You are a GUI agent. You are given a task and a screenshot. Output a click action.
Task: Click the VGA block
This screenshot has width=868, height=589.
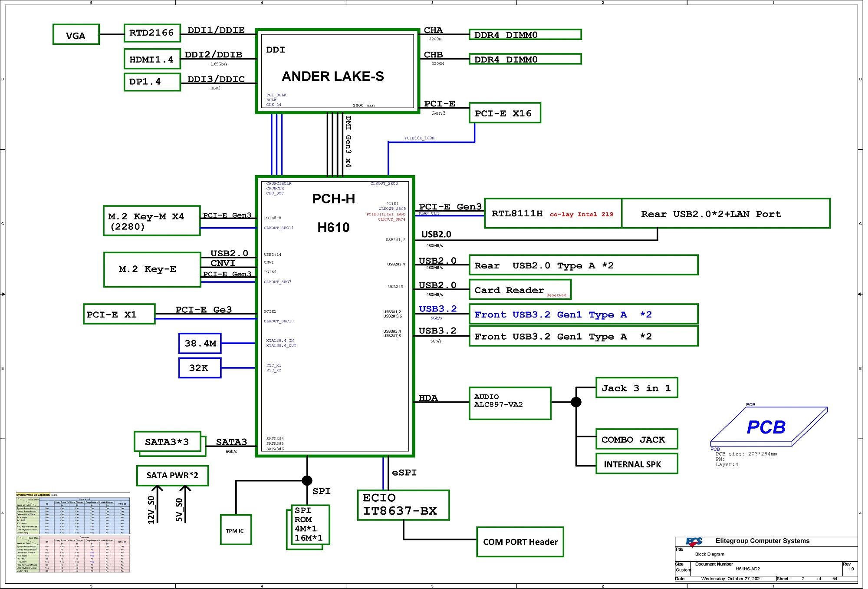point(76,34)
